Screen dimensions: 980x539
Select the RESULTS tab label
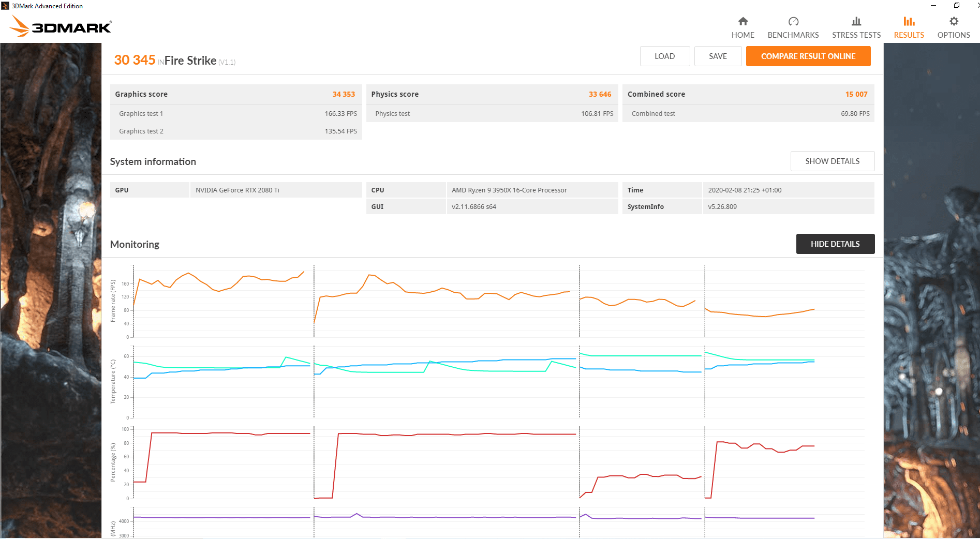pyautogui.click(x=909, y=35)
